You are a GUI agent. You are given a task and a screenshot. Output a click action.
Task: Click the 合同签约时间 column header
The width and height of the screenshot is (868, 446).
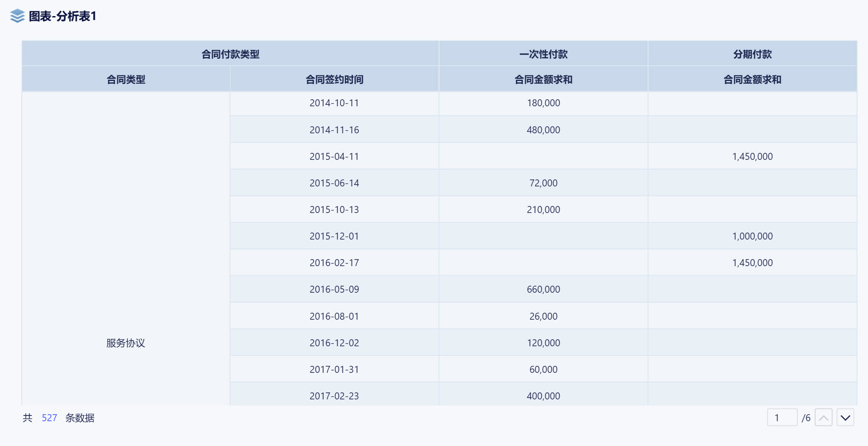(x=334, y=79)
